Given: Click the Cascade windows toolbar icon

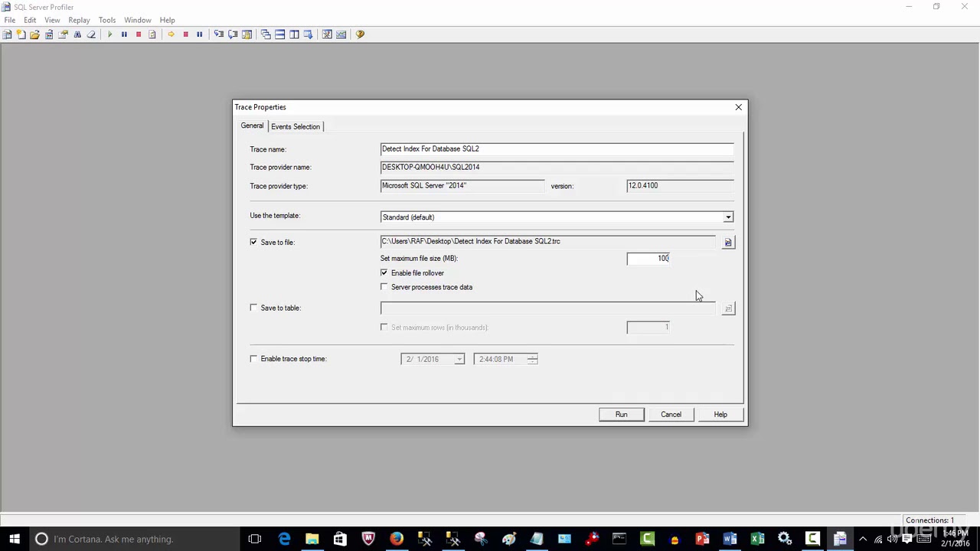Looking at the screenshot, I should (266, 34).
